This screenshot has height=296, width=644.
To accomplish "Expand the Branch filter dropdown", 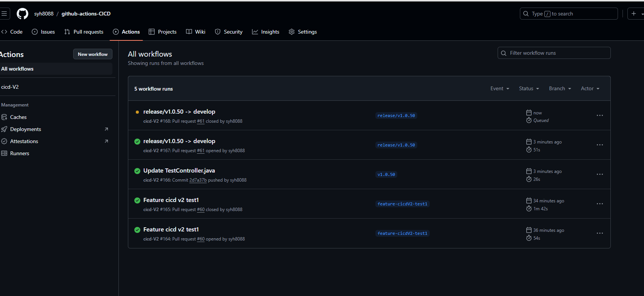I will pyautogui.click(x=560, y=88).
